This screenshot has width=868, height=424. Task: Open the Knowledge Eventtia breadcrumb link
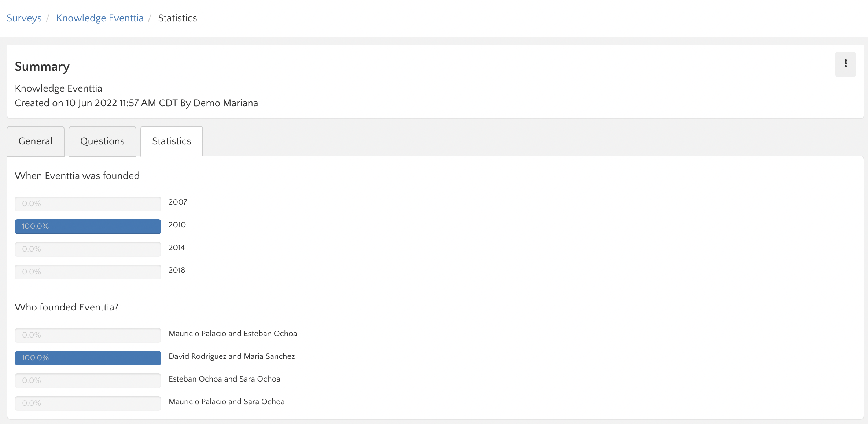click(100, 18)
